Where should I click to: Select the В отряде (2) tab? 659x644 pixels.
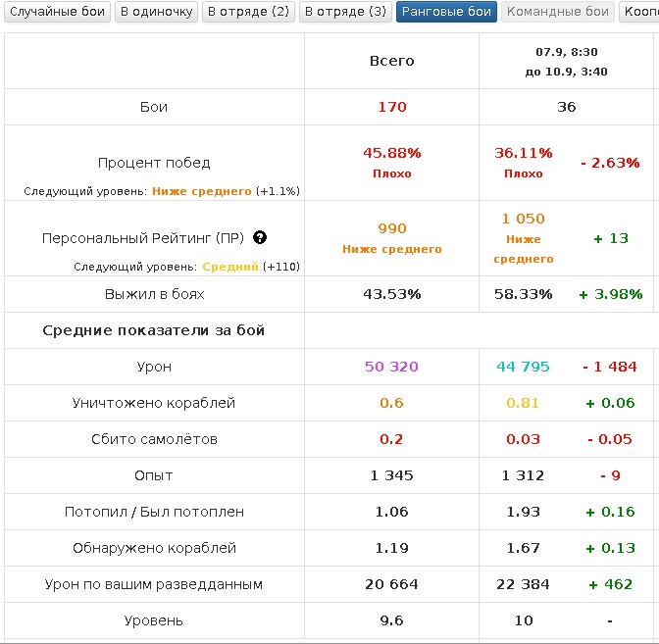click(247, 12)
